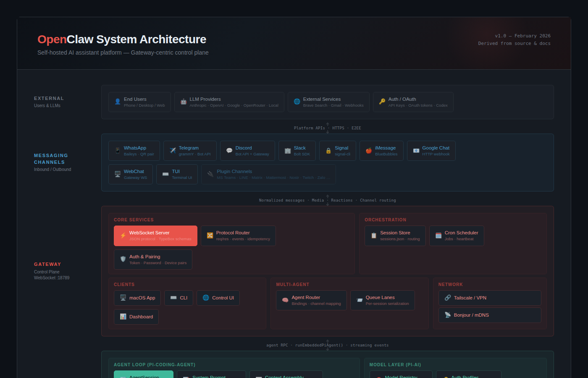Open the Plugin Channels card
Viewport: 588px width, 378px height.
(x=268, y=174)
